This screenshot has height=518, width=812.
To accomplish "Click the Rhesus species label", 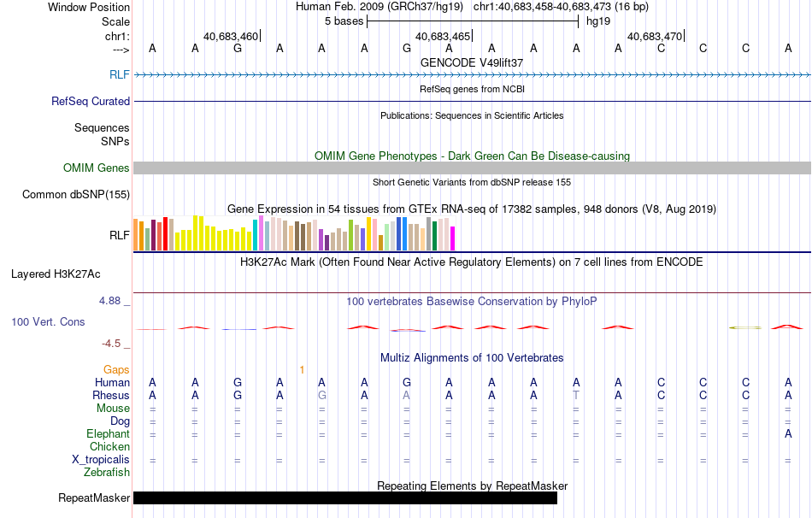I will (111, 395).
